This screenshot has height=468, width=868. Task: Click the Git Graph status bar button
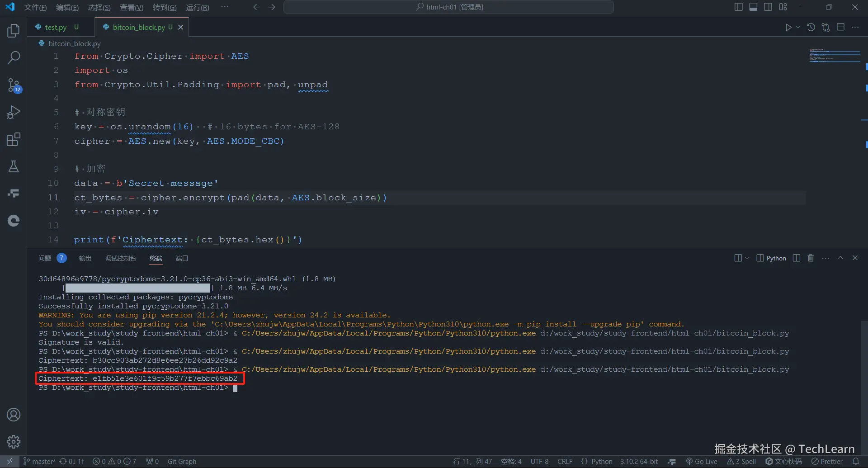182,462
